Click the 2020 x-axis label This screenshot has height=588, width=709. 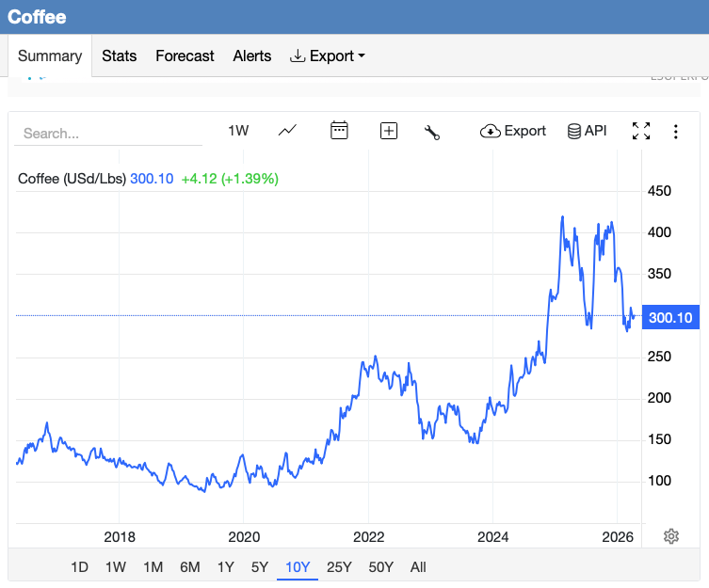coord(244,537)
